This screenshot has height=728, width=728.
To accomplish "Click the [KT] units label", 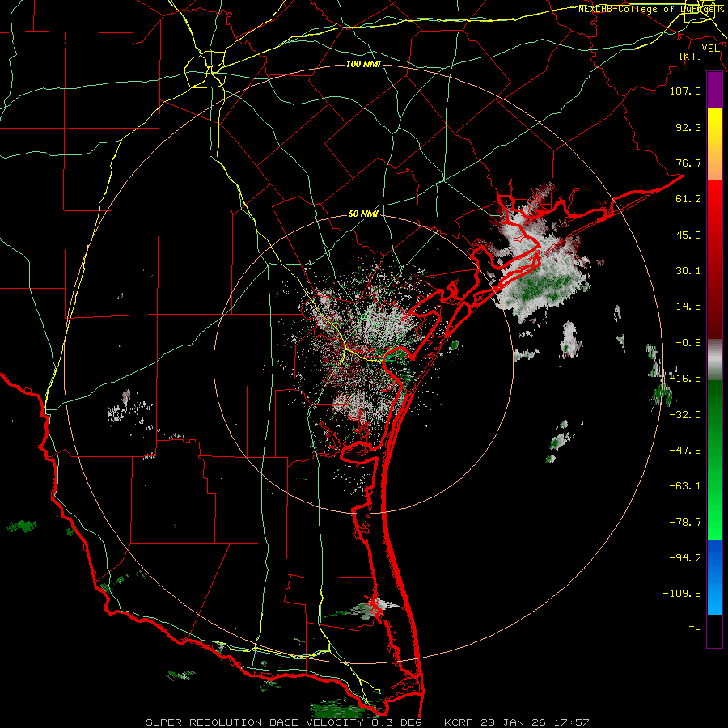I will [691, 56].
